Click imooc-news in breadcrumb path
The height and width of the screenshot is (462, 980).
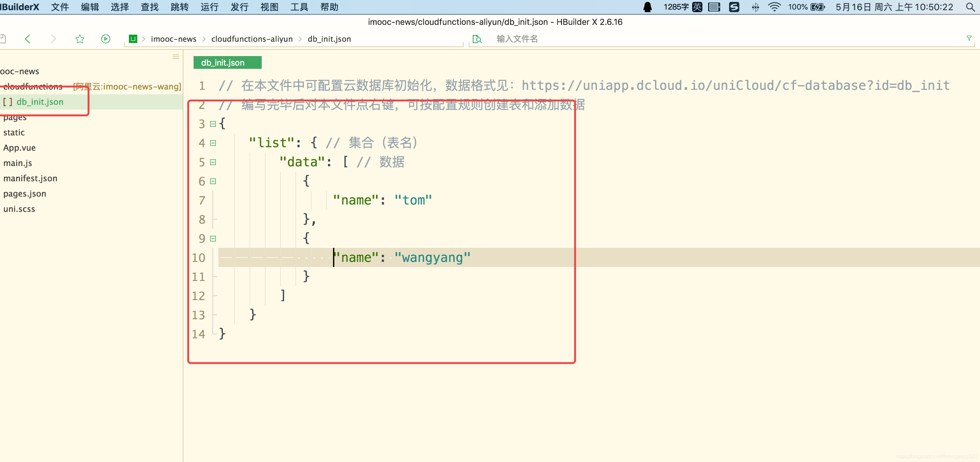point(174,39)
